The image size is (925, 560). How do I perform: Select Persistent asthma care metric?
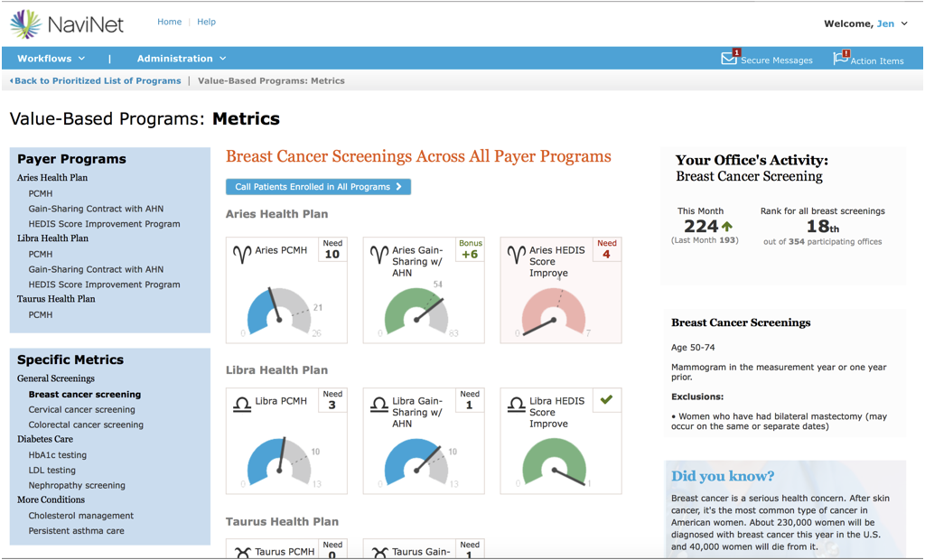tap(77, 531)
